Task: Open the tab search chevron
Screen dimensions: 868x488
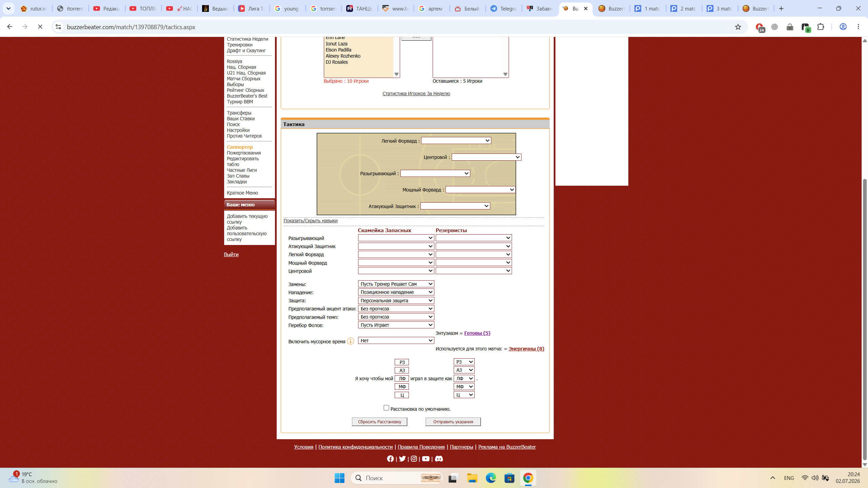Action: 8,8
